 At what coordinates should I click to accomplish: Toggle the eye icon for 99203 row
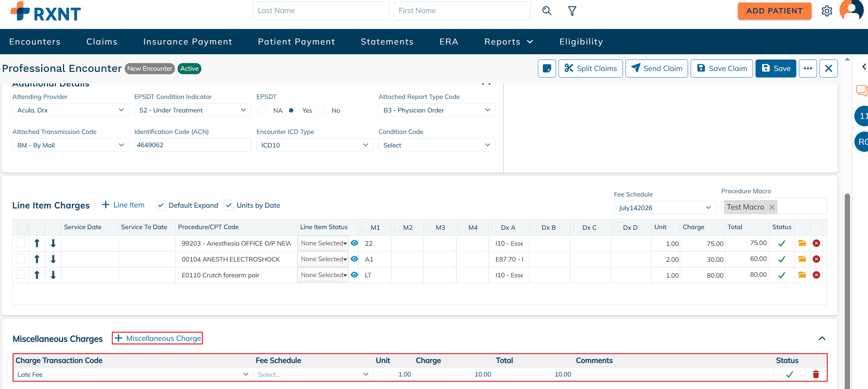[354, 243]
